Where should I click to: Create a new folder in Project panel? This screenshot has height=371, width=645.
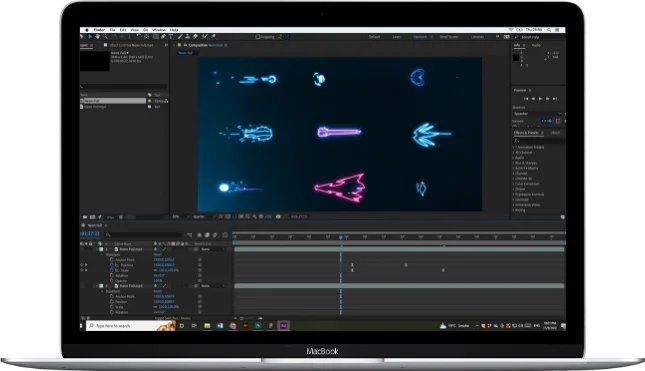tap(85, 217)
